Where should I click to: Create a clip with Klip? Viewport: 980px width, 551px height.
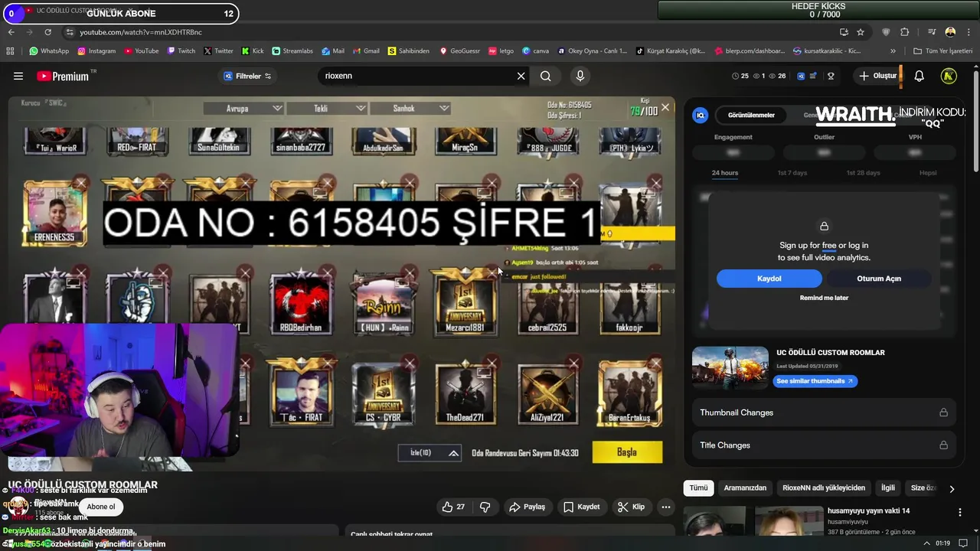632,507
